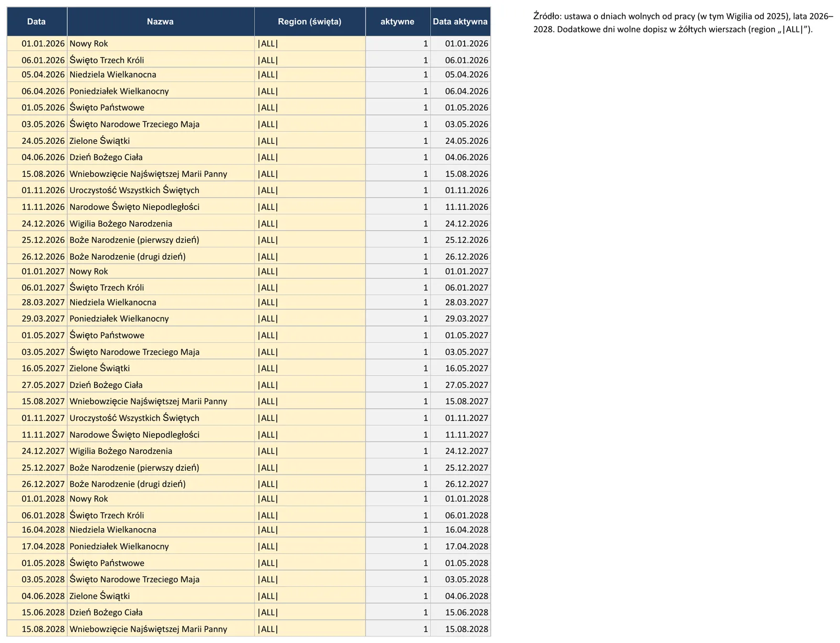Viewport: 840px width, 643px height.
Task: Select Data aktywna cell 29.03.2027
Action: [x=460, y=319]
